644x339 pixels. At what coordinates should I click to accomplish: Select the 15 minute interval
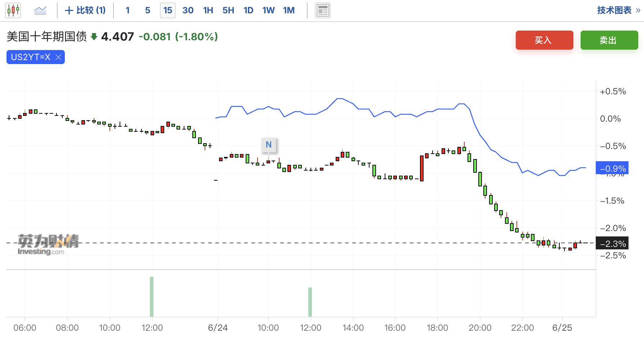[168, 10]
